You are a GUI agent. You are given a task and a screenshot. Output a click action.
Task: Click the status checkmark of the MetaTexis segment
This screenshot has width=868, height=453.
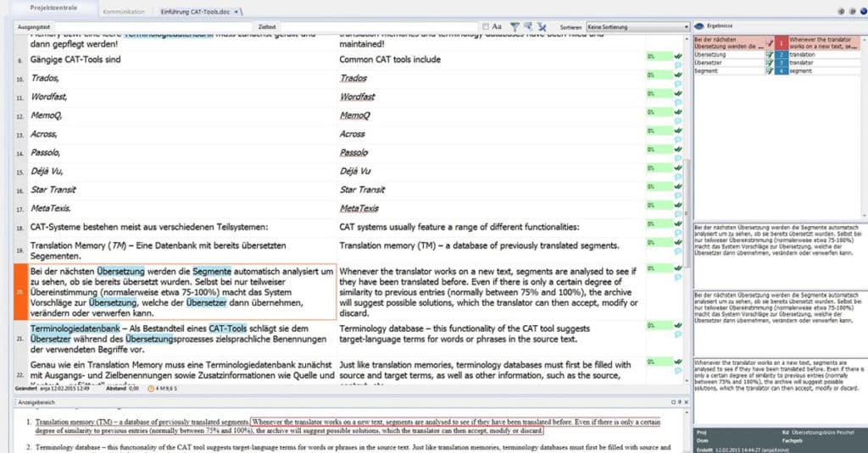click(x=678, y=205)
